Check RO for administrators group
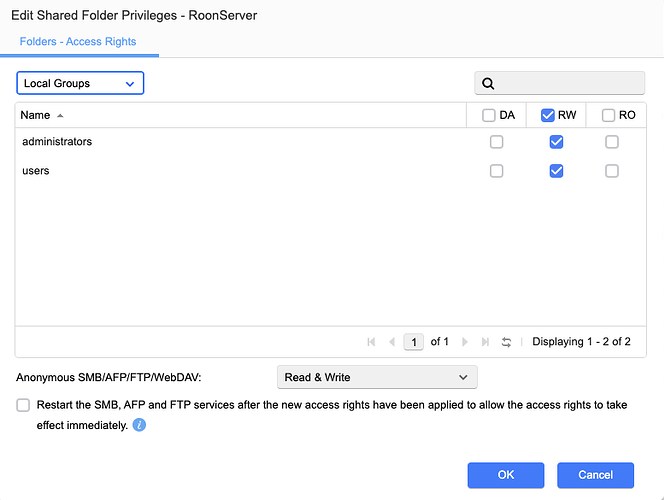This screenshot has height=500, width=664. (x=611, y=142)
